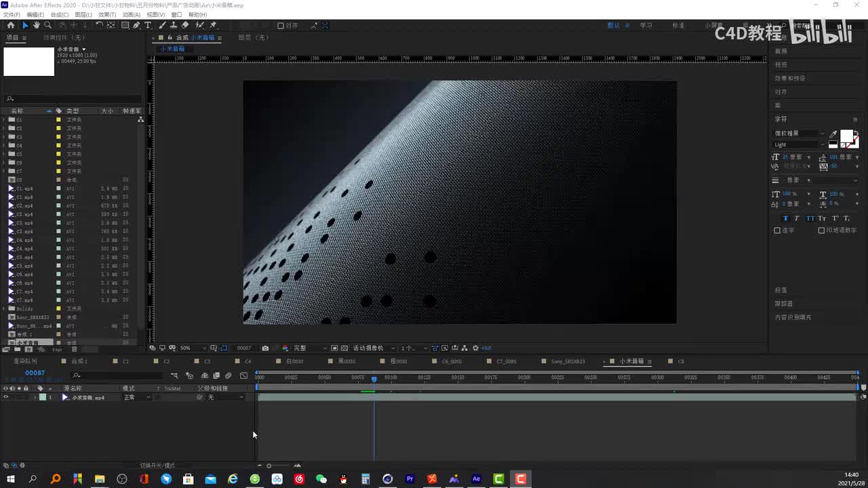Enable the 连字 ligatures checkbox

pyautogui.click(x=777, y=230)
